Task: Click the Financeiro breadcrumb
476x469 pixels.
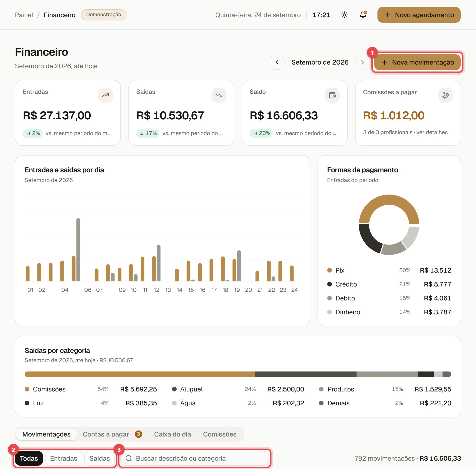Action: coord(59,15)
